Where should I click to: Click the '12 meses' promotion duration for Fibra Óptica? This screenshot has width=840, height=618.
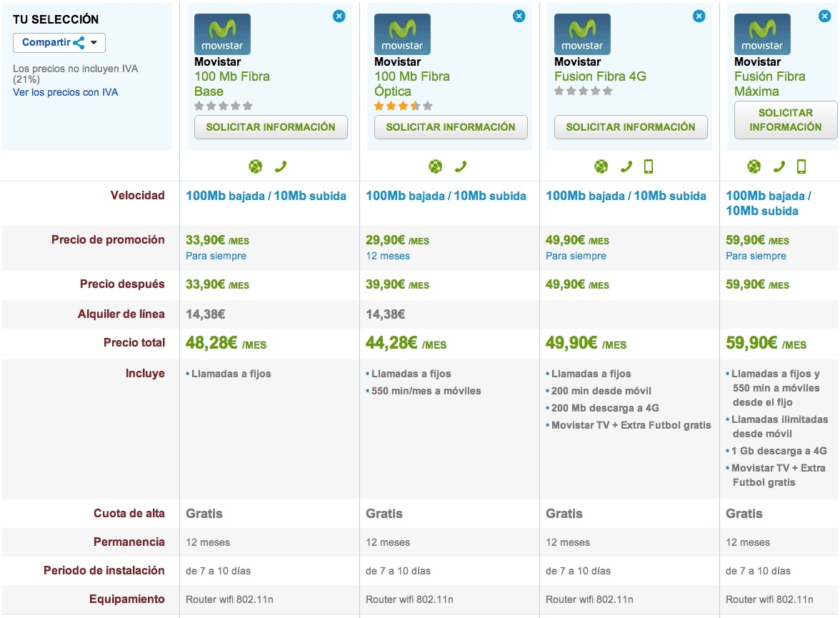click(388, 256)
